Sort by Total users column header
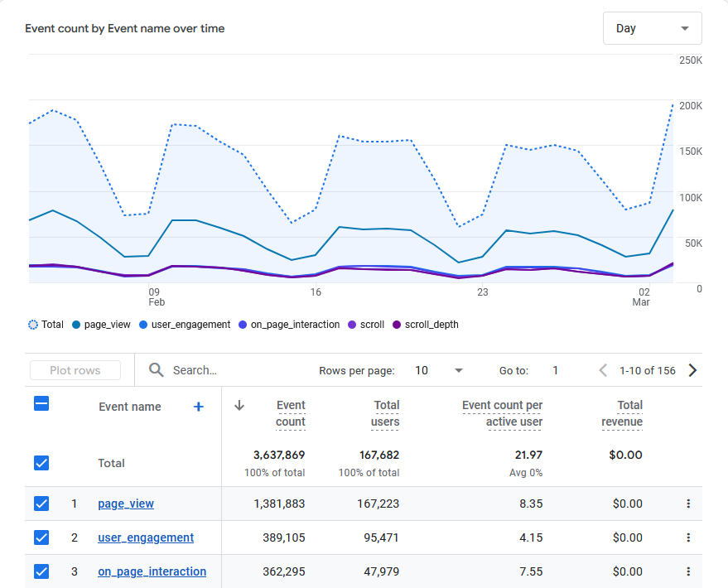The height and width of the screenshot is (588, 728). pyautogui.click(x=385, y=413)
